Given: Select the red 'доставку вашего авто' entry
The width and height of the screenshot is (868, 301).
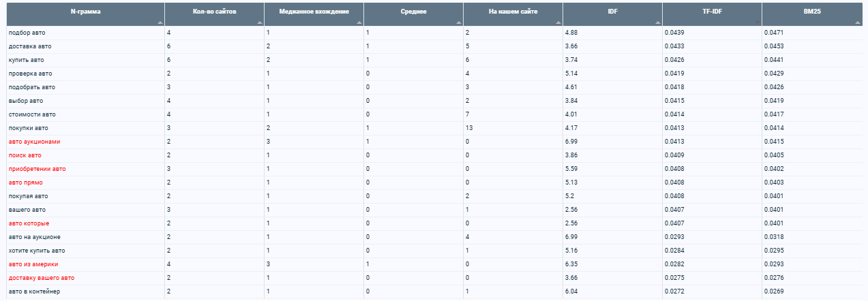Looking at the screenshot, I should tap(42, 278).
